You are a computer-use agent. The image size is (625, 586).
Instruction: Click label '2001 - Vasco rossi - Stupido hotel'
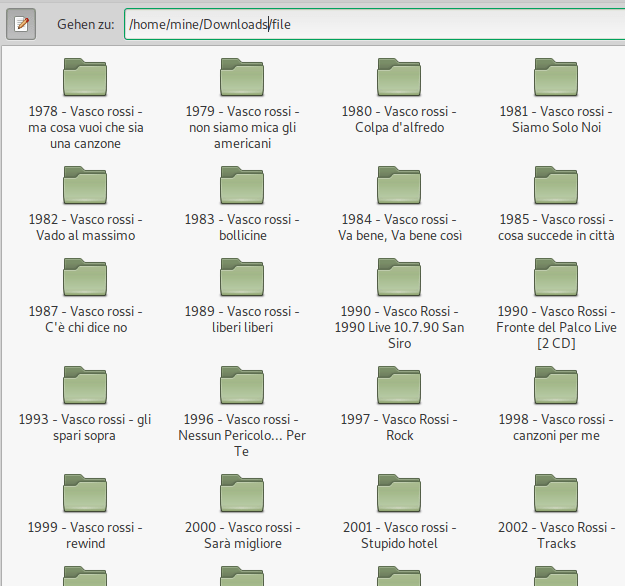(x=399, y=535)
